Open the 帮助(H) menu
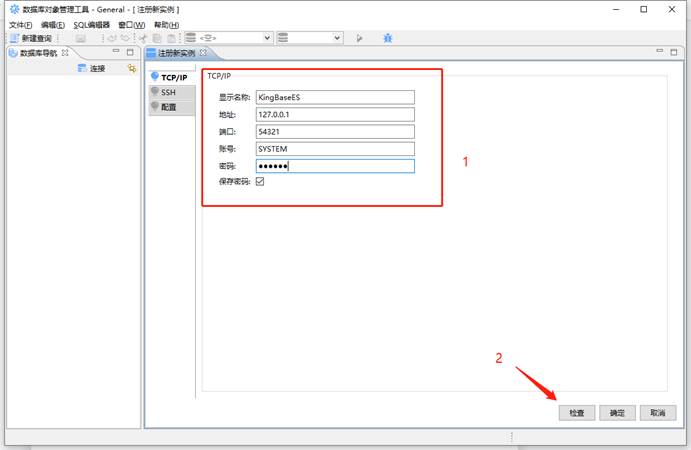 pyautogui.click(x=166, y=25)
